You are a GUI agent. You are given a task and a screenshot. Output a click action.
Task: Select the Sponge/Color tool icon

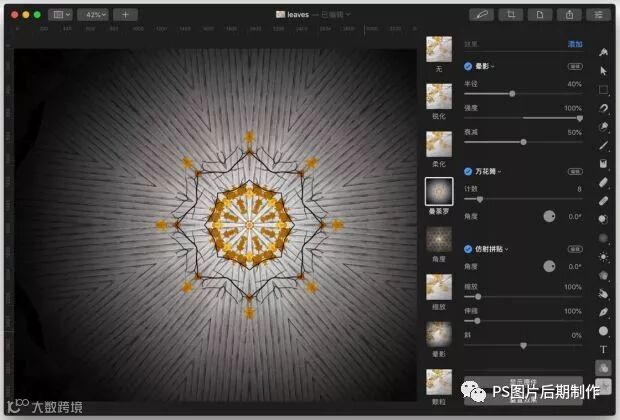click(x=603, y=275)
